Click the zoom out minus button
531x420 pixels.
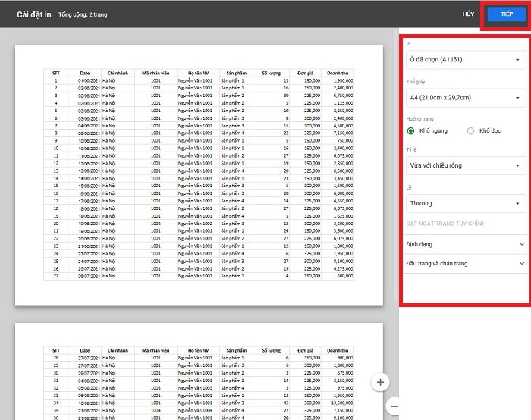click(x=393, y=407)
